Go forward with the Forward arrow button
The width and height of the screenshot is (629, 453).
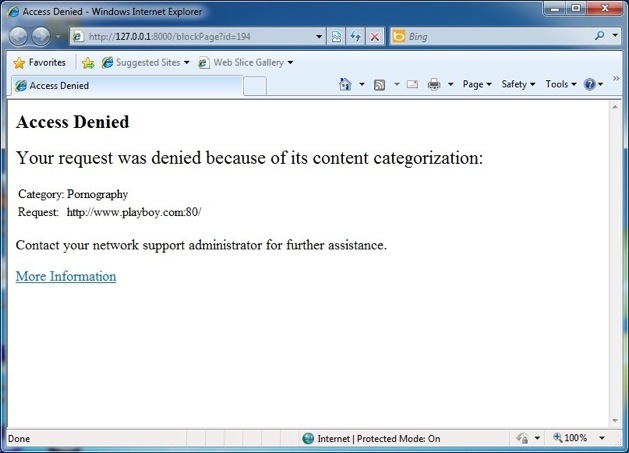click(41, 37)
